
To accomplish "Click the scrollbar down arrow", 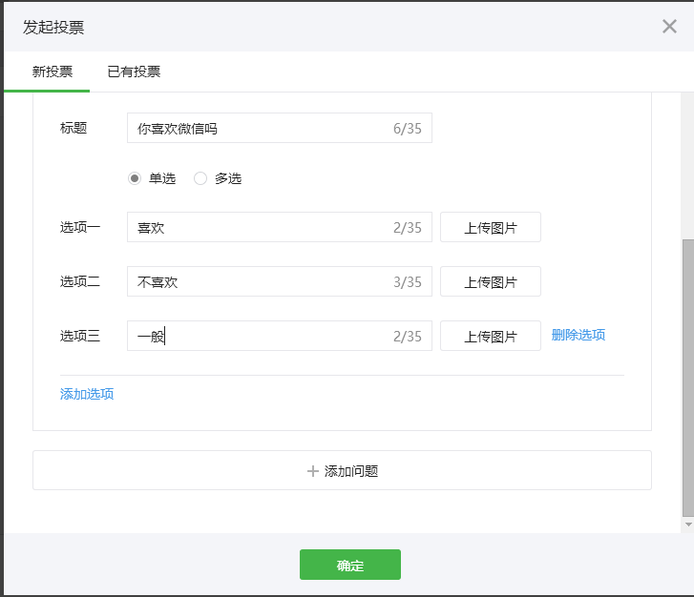I will coord(687,524).
